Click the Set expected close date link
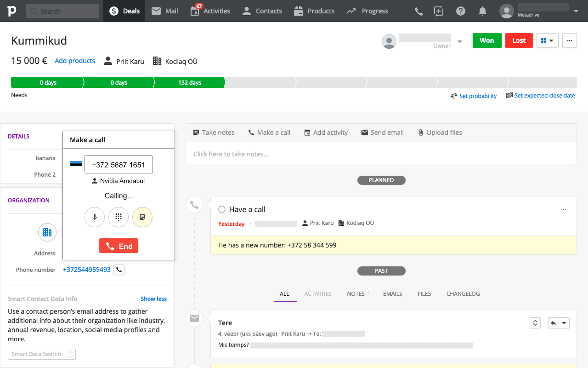 point(544,96)
